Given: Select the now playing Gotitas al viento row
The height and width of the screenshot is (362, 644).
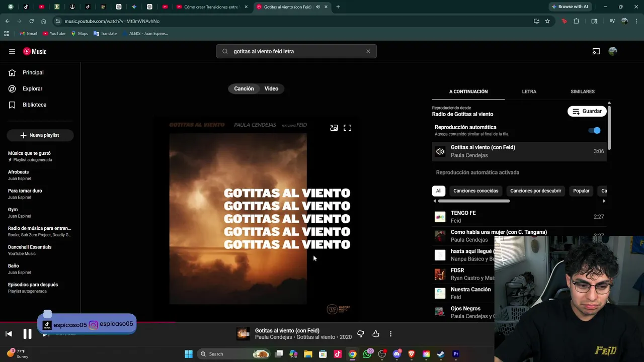Looking at the screenshot, I should [519, 151].
